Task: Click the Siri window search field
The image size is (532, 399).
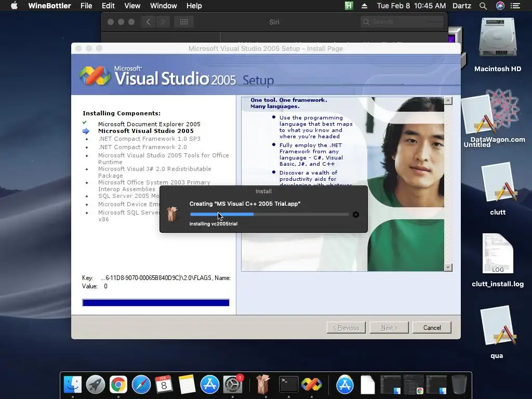Action: click(x=402, y=22)
